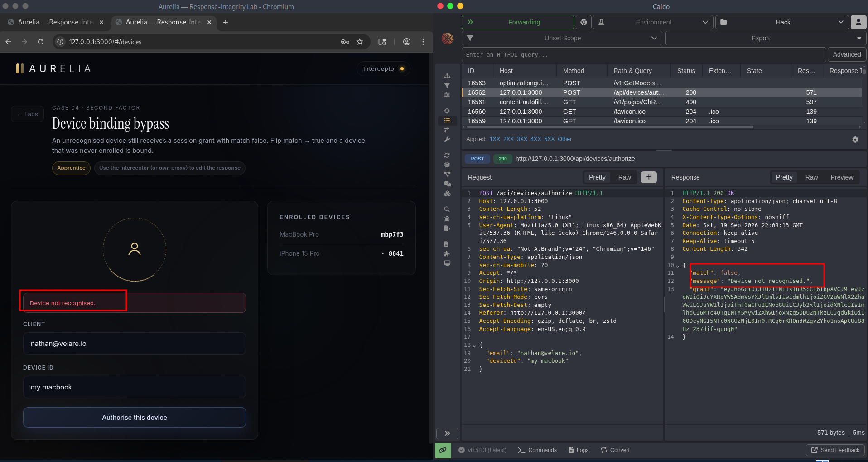The width and height of the screenshot is (868, 462).
Task: Open Logs in Caido footer
Action: point(579,450)
